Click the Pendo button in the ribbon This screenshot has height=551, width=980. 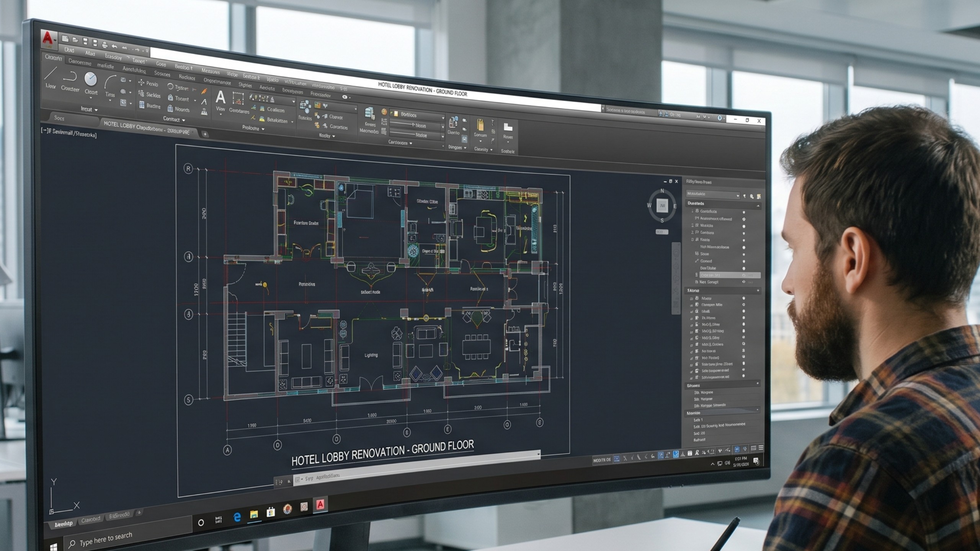(x=148, y=83)
